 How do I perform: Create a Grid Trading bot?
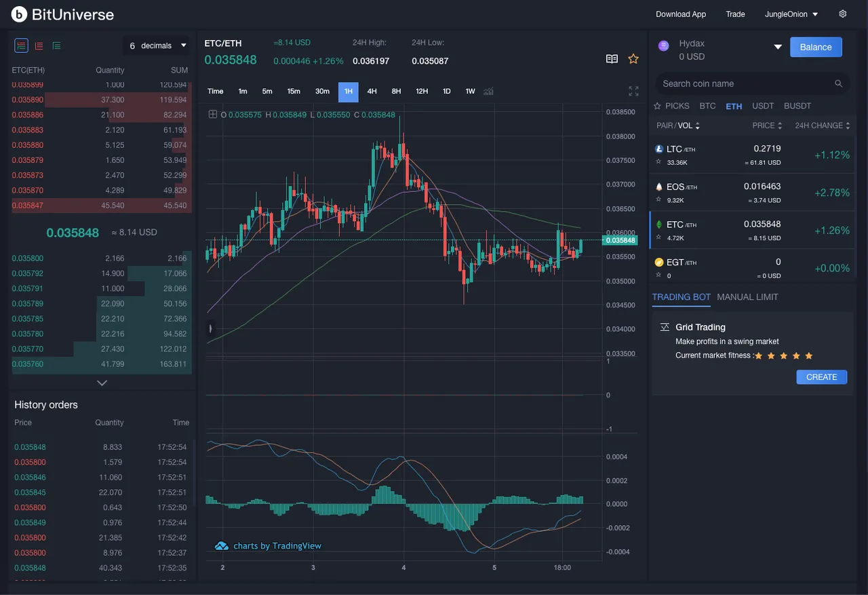pyautogui.click(x=821, y=377)
